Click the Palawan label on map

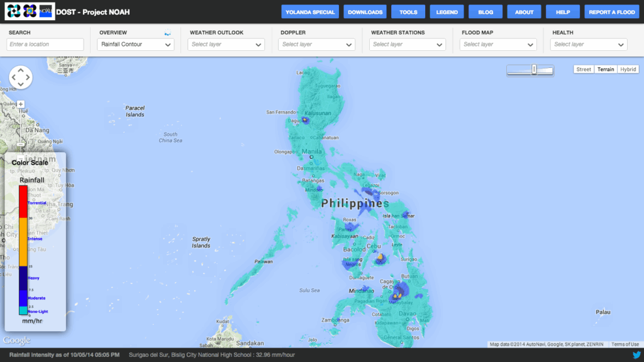264,261
